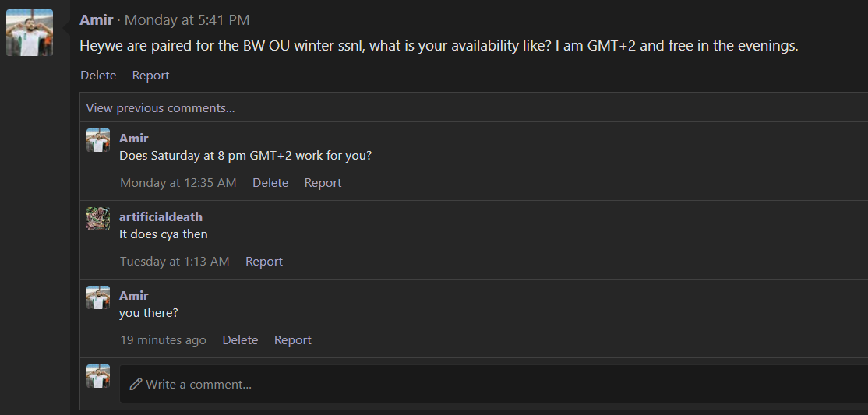The width and height of the screenshot is (868, 415).
Task: Click avatar beside the comment box
Action: 98,376
